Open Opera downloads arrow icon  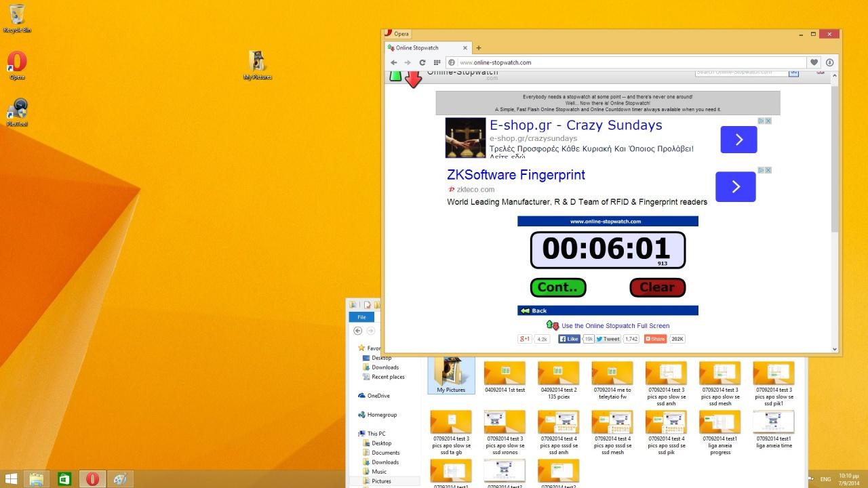click(x=829, y=62)
